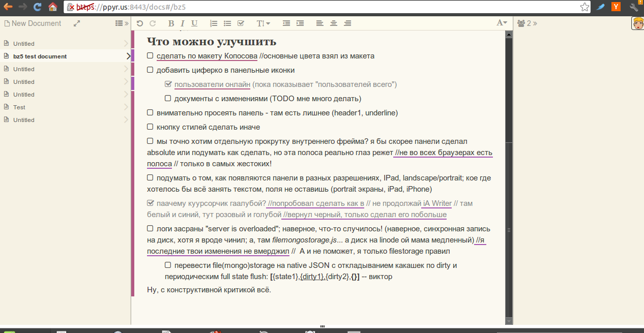The image size is (644, 333).
Task: Reload the page with the refresh icon
Action: 38,7
